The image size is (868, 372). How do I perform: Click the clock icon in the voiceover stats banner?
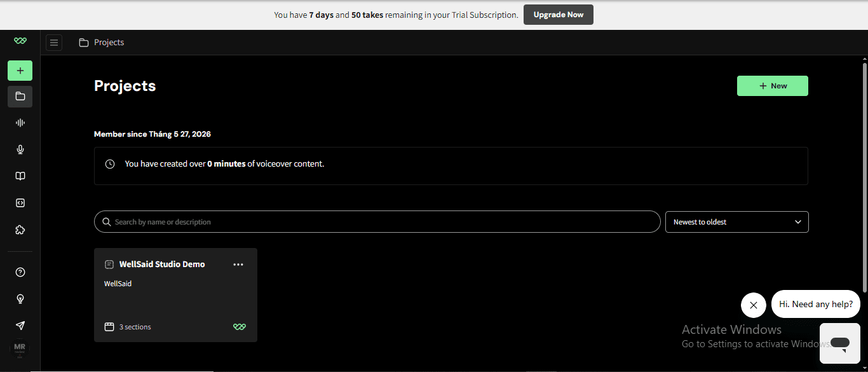click(110, 164)
